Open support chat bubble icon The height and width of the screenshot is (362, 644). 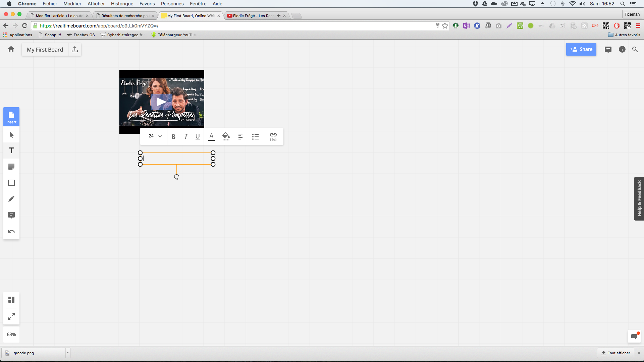(x=634, y=336)
